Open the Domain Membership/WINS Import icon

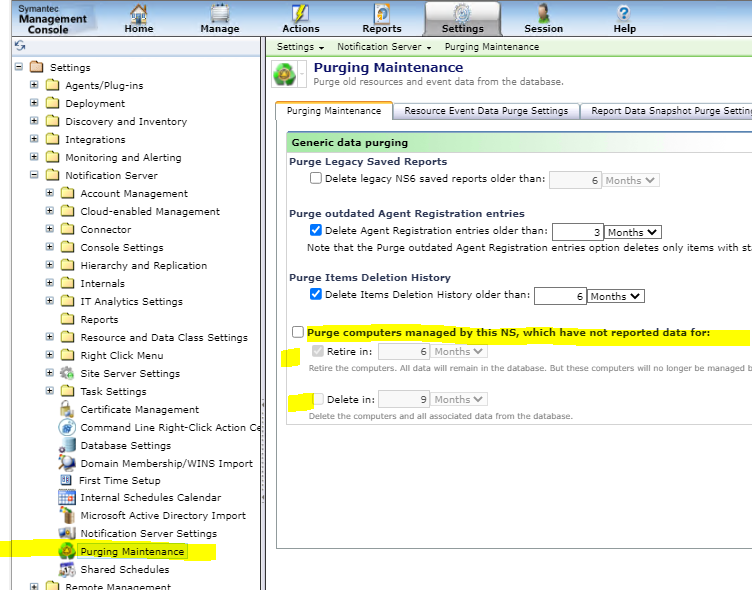click(x=67, y=463)
